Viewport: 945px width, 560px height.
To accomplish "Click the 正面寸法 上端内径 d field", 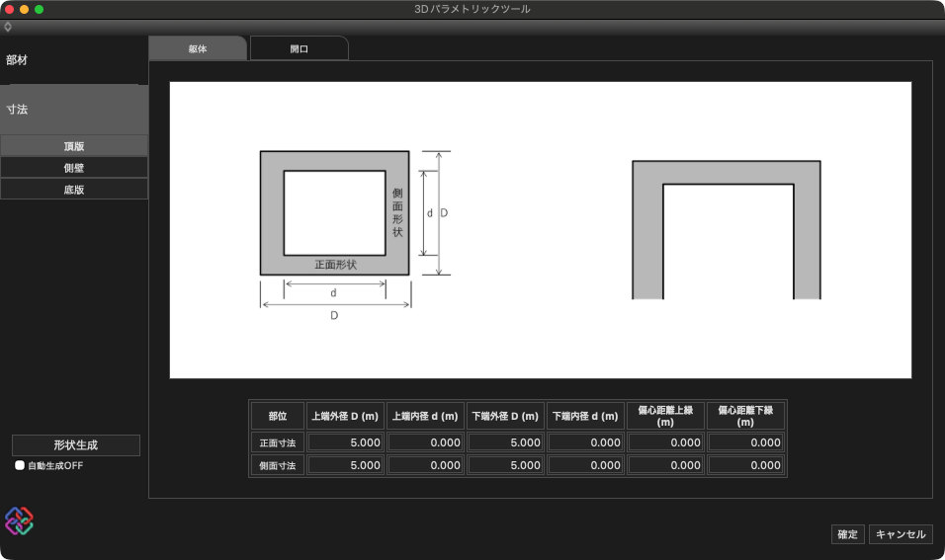I will tap(425, 442).
